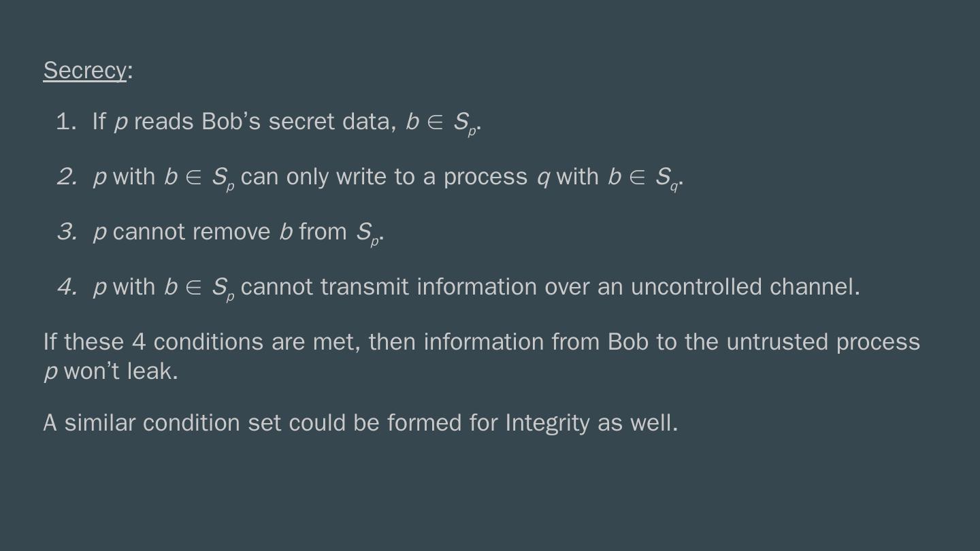Click "cannot remove" in item three
The height and width of the screenshot is (551, 980).
pyautogui.click(x=191, y=233)
